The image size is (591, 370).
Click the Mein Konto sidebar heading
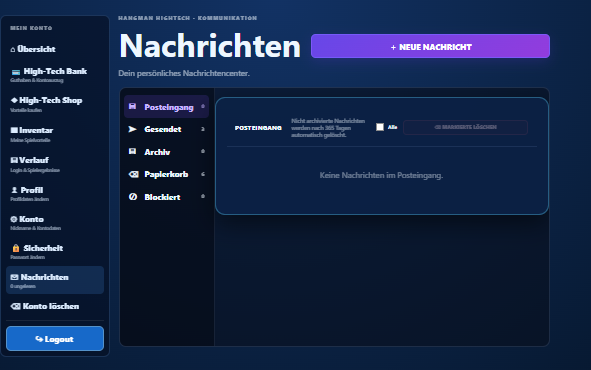click(x=31, y=28)
